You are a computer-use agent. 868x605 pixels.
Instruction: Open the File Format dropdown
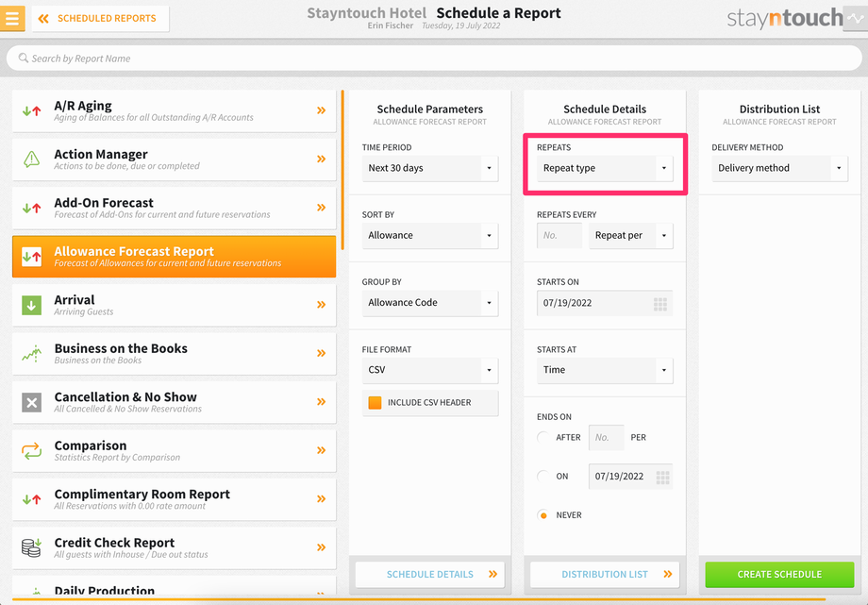coord(430,370)
